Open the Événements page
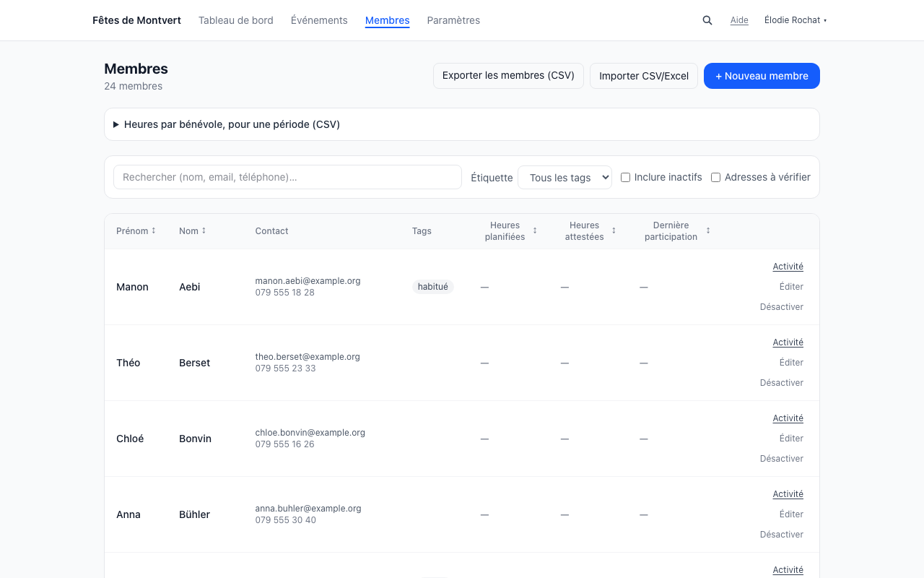This screenshot has width=924, height=578. click(319, 20)
